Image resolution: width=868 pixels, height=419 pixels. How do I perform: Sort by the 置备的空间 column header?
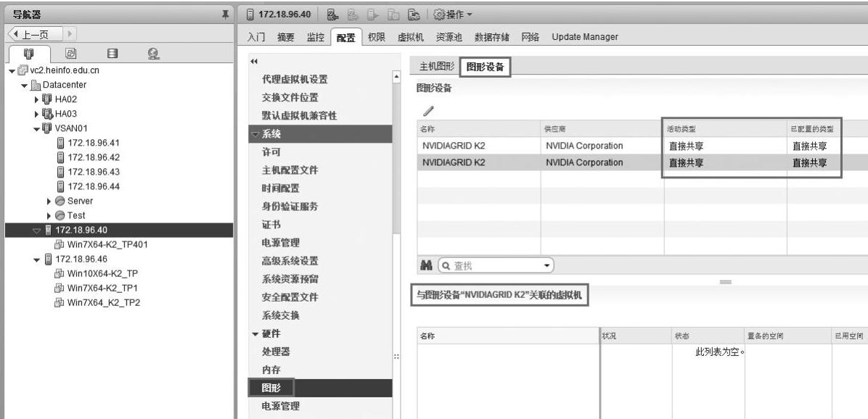pyautogui.click(x=787, y=336)
